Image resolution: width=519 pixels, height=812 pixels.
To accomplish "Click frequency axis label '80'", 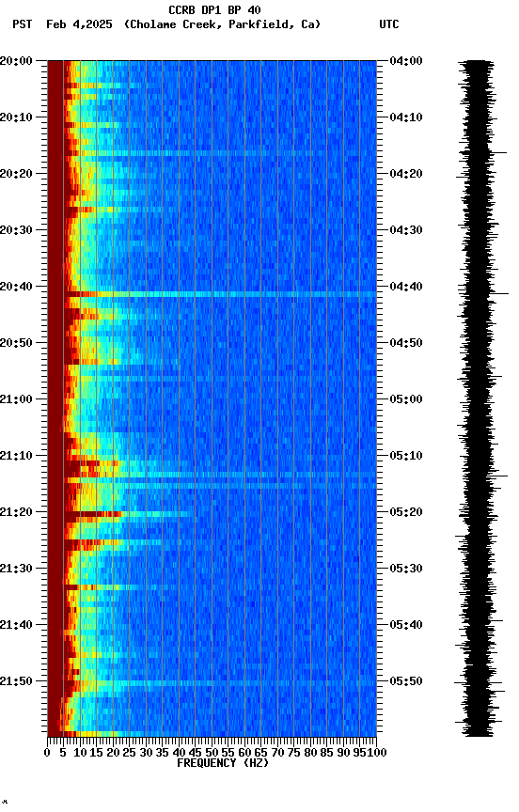I will [x=310, y=753].
